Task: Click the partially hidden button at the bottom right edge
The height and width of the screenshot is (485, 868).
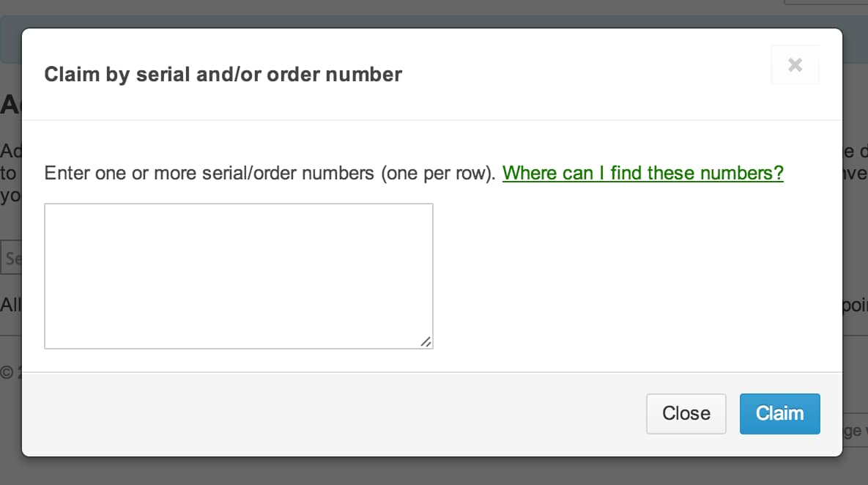Action: [856, 429]
